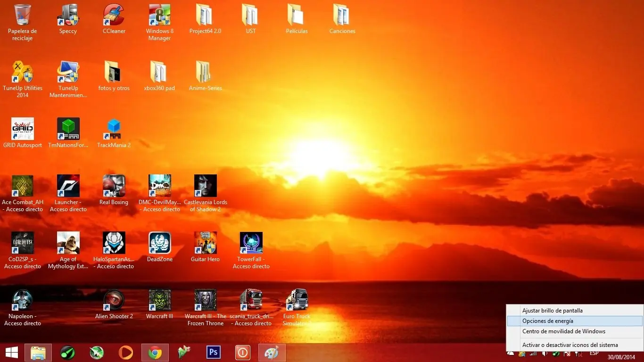Select the Guitar Hero shortcut
This screenshot has width=644, height=362.
point(205,247)
